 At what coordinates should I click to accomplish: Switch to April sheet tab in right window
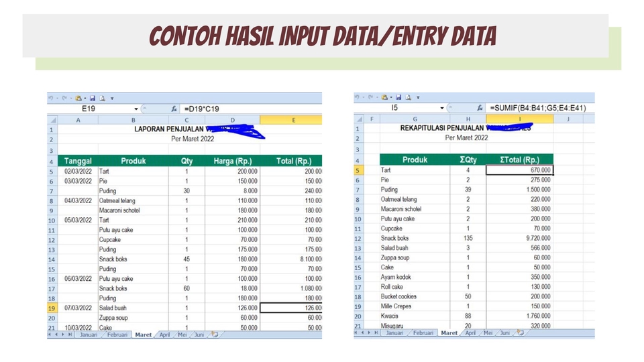point(471,333)
